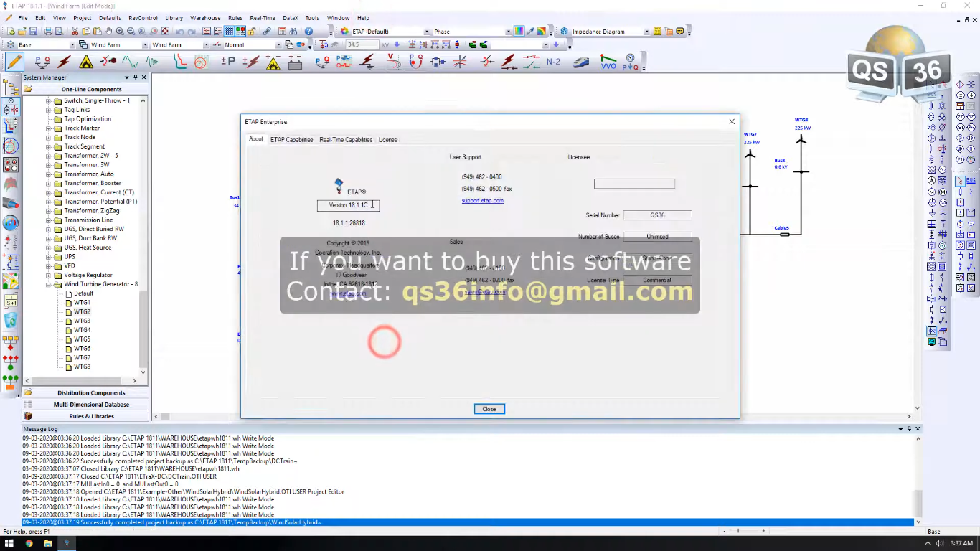Open support.etap.com link
This screenshot has height=551, width=980.
pos(483,201)
